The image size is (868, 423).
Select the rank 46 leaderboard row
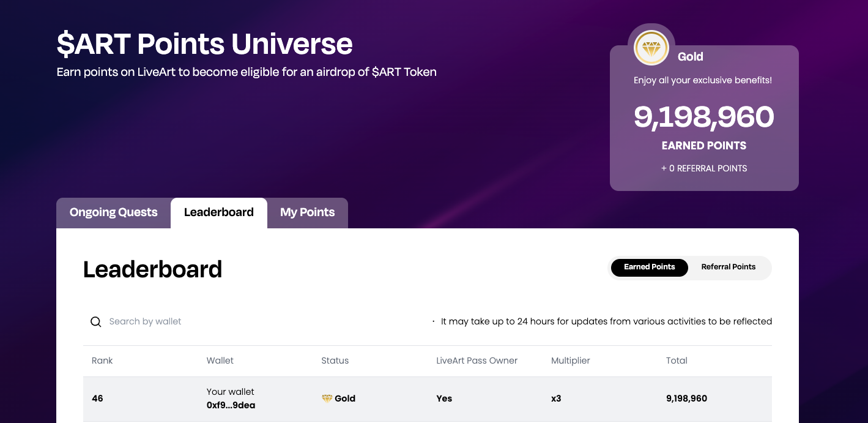(x=428, y=399)
